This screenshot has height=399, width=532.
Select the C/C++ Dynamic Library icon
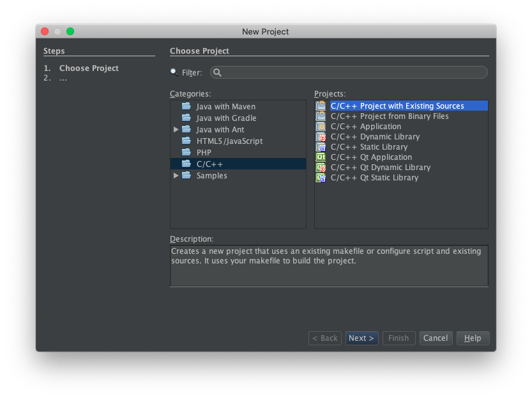[x=321, y=137]
